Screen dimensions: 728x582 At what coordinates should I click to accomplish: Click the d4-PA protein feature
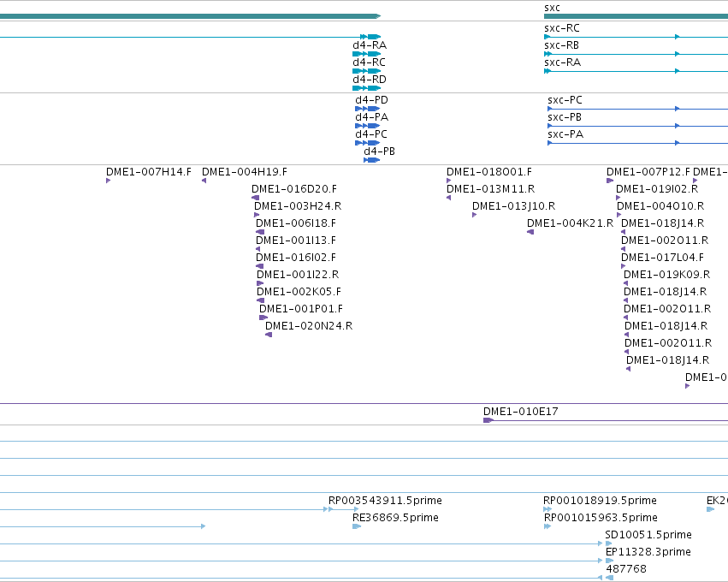click(367, 126)
